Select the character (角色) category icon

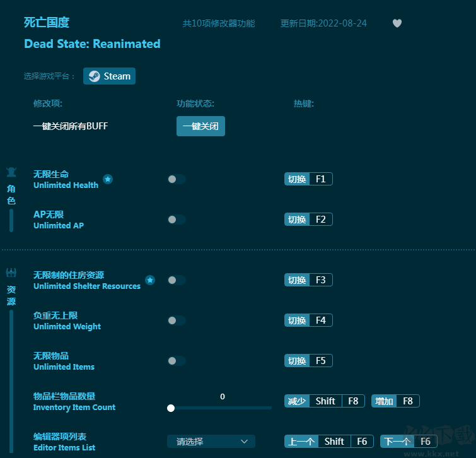(x=11, y=172)
